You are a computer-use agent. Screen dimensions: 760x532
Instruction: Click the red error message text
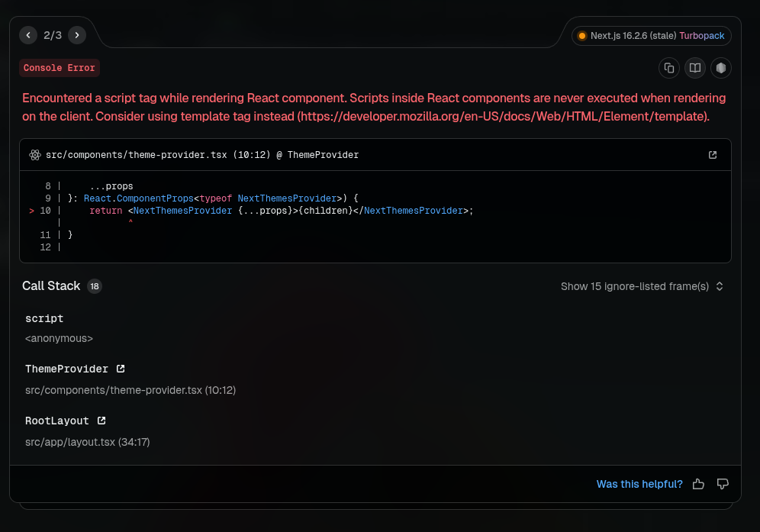374,107
